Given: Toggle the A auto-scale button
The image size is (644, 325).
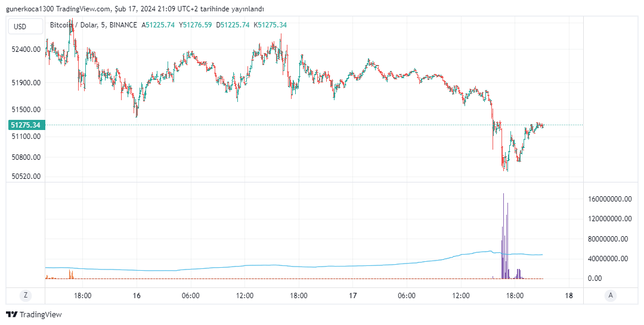Looking at the screenshot, I should 610,295.
